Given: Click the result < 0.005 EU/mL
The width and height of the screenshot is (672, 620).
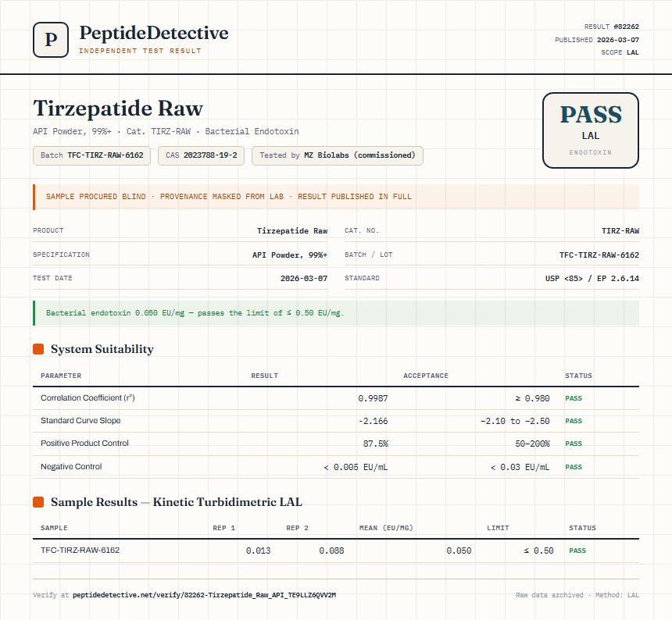Looking at the screenshot, I should [356, 467].
